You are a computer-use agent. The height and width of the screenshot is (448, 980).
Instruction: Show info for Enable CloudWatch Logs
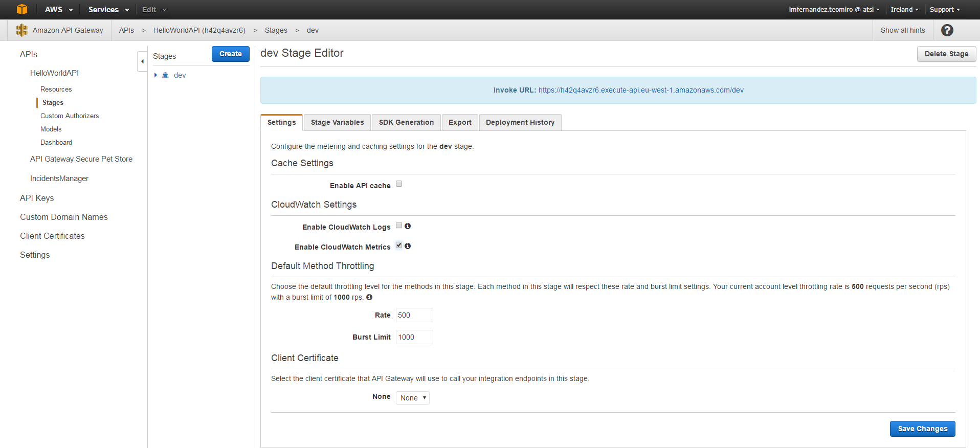tap(408, 226)
